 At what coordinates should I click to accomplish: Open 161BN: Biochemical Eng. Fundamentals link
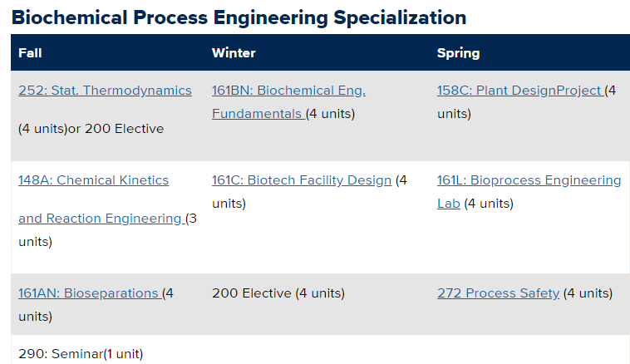tap(288, 91)
